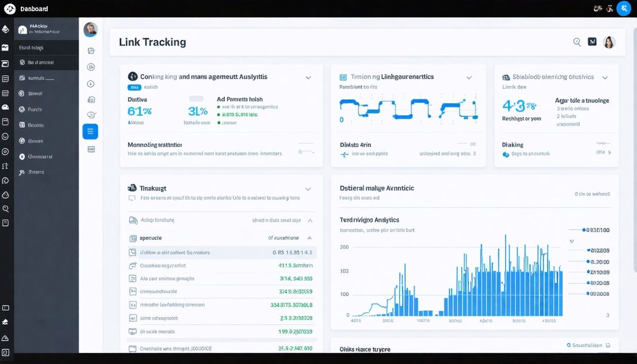Click the folder icon below the sidebar avatar

pos(91,51)
